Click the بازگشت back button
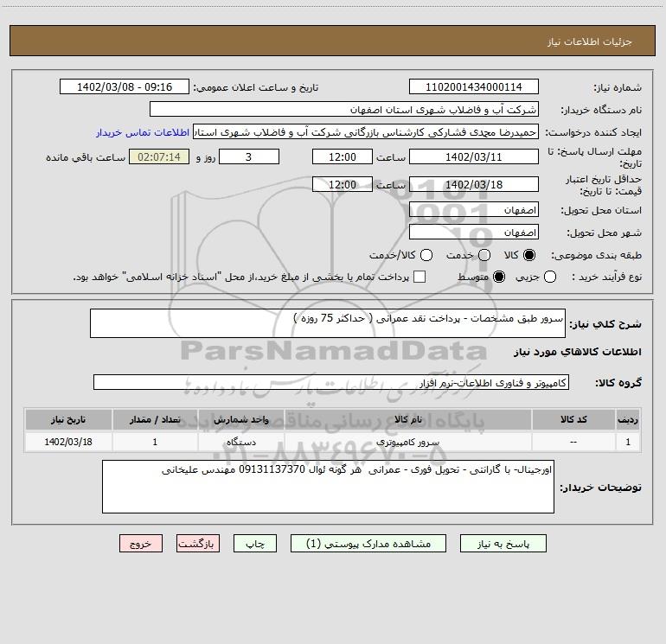666x644 pixels. (198, 544)
